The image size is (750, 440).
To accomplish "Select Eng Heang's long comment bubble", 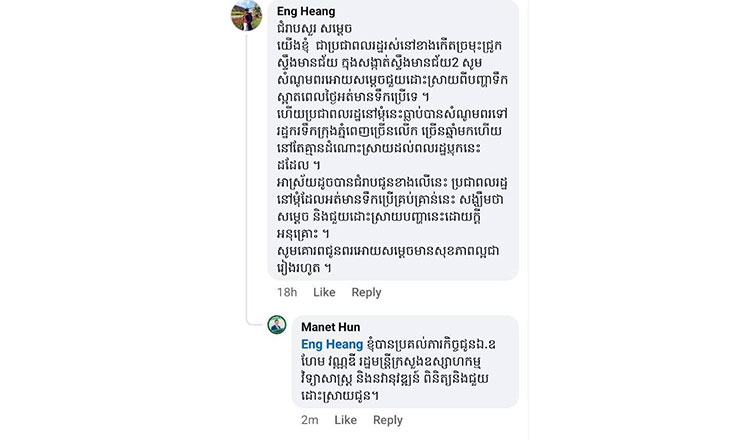I will (x=393, y=140).
